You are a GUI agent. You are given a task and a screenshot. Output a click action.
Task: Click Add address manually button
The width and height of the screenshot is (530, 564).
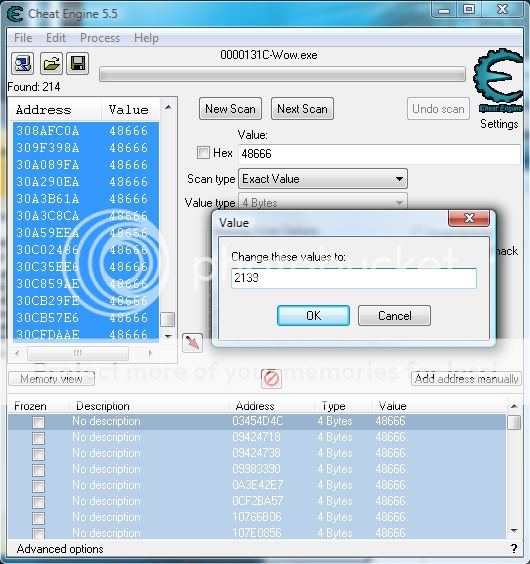click(466, 379)
